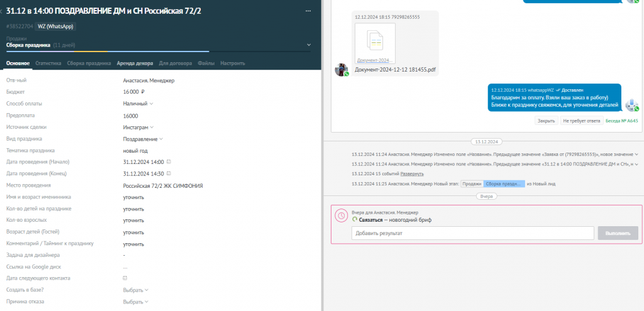The width and height of the screenshot is (644, 311).
Task: Expand the pipeline stage chevron dropdown
Action: point(309,45)
